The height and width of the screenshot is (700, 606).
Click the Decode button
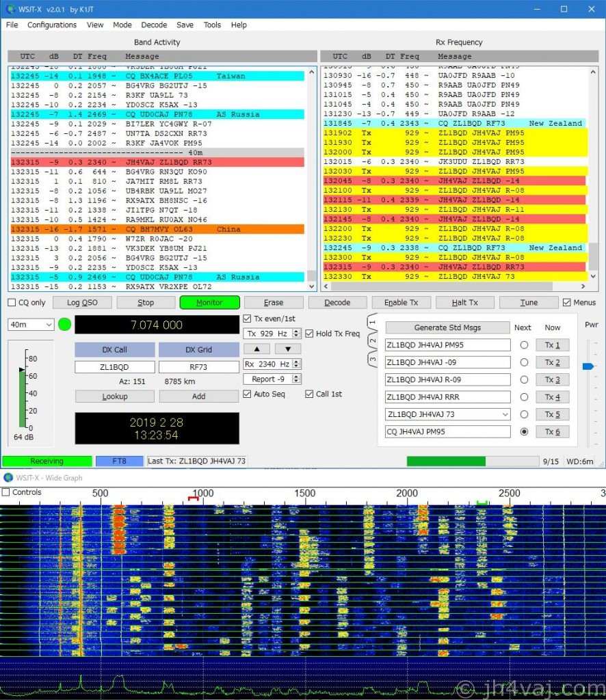pyautogui.click(x=337, y=303)
